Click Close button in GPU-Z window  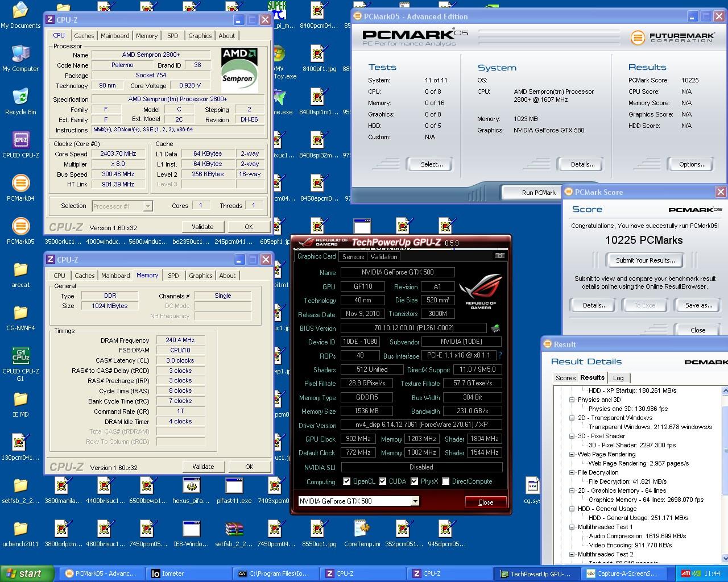tap(486, 502)
